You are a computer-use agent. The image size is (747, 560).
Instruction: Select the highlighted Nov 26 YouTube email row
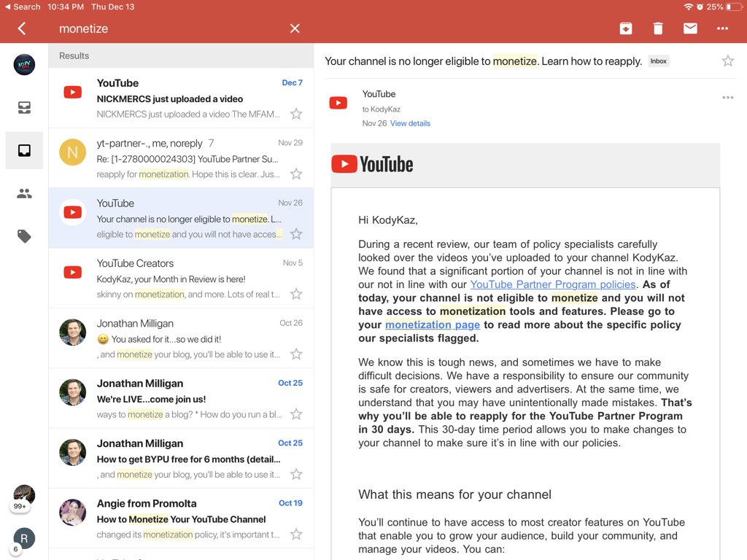181,218
